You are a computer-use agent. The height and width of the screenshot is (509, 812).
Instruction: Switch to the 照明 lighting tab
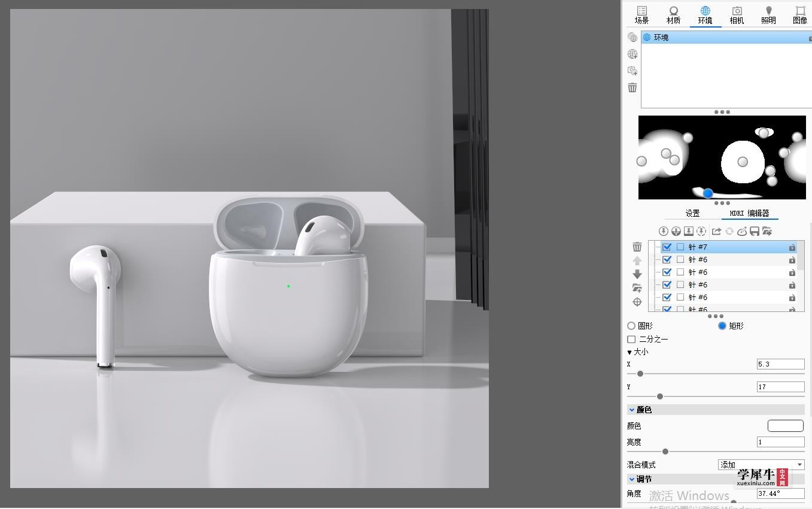769,14
